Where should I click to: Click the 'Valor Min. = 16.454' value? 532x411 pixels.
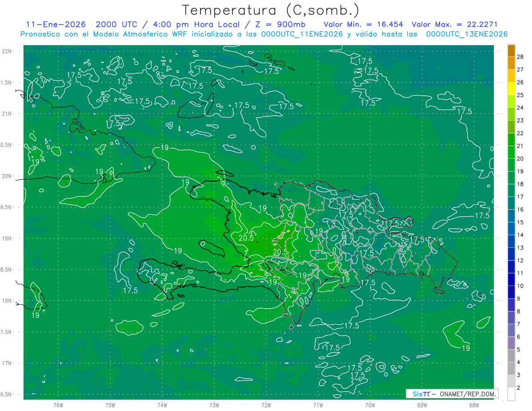click(x=364, y=24)
